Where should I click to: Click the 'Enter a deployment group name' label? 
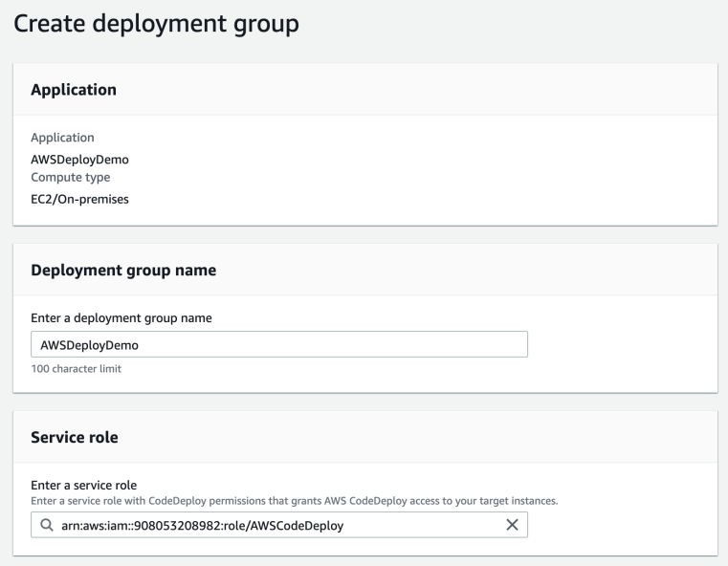coord(121,317)
